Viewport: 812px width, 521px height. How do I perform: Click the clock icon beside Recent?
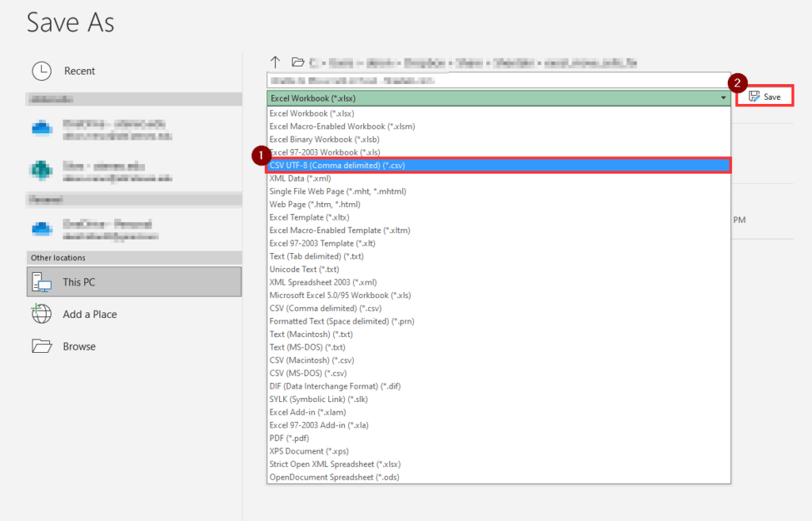pos(44,71)
